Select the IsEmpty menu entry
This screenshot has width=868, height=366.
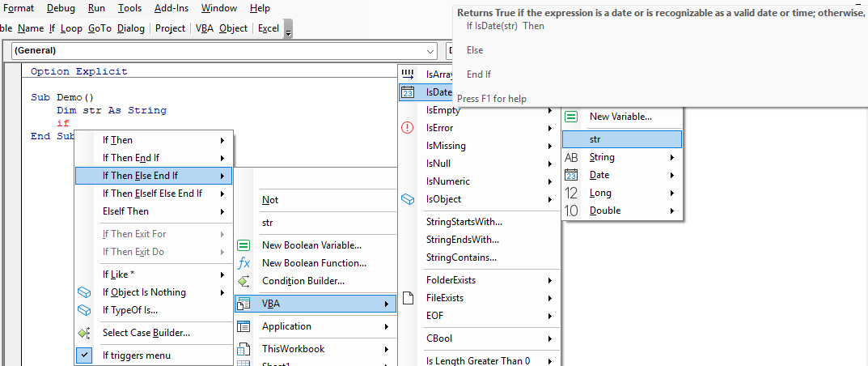click(x=478, y=110)
